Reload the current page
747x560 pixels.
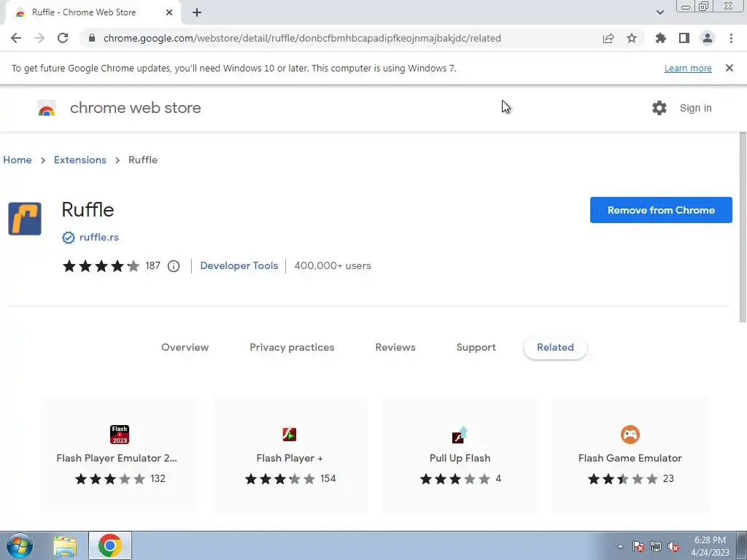tap(63, 38)
